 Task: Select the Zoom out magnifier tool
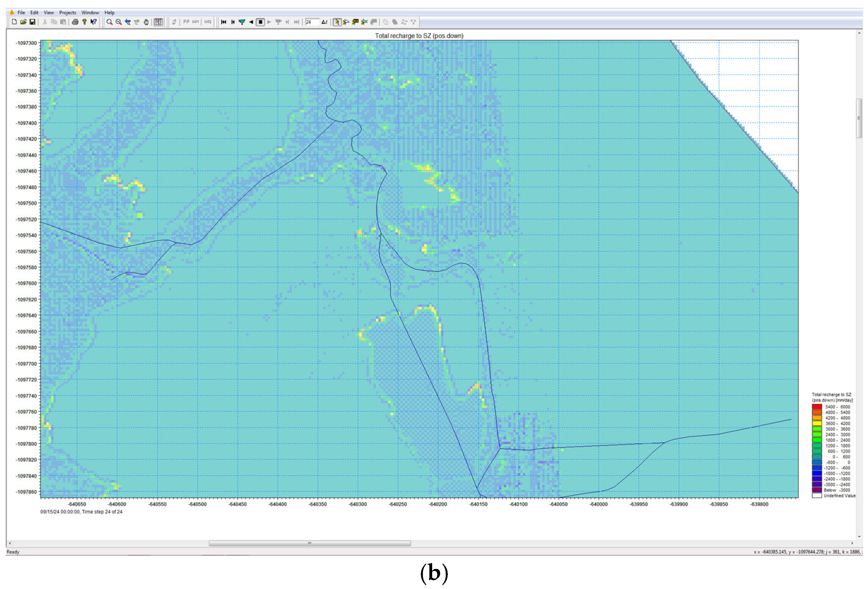(x=119, y=22)
